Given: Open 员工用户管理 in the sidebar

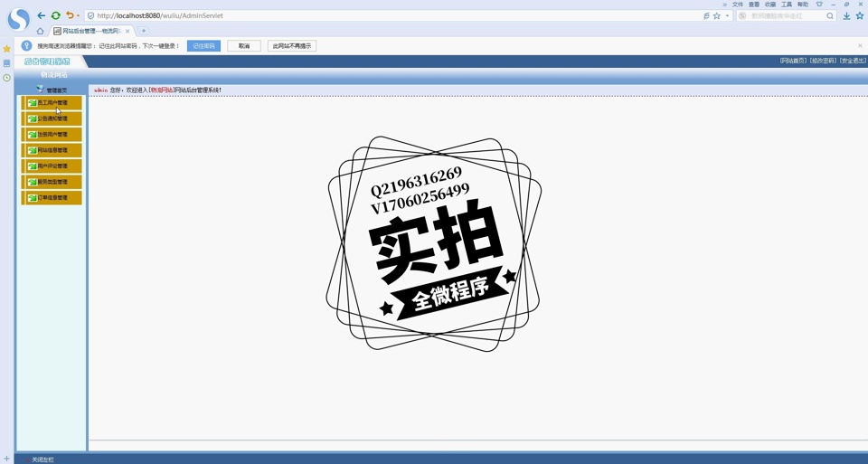Looking at the screenshot, I should point(52,103).
